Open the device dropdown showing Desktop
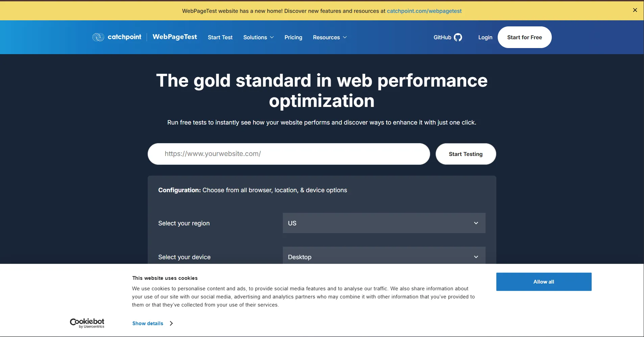This screenshot has width=644, height=337. 384,256
